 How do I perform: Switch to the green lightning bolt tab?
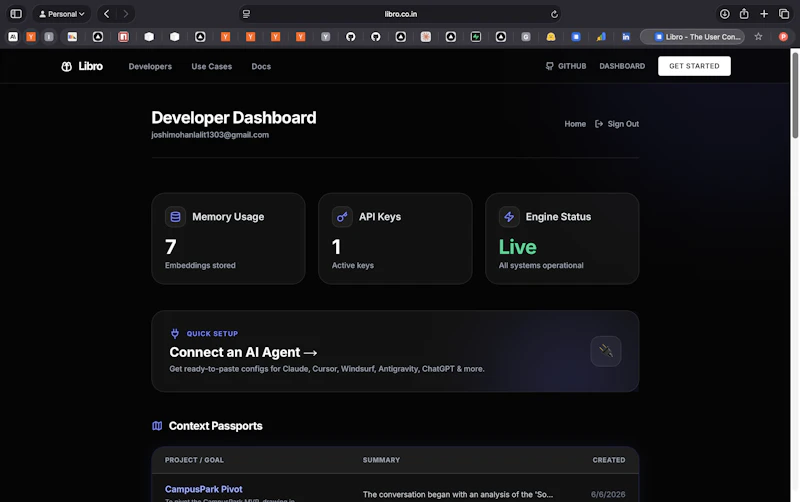[476, 37]
